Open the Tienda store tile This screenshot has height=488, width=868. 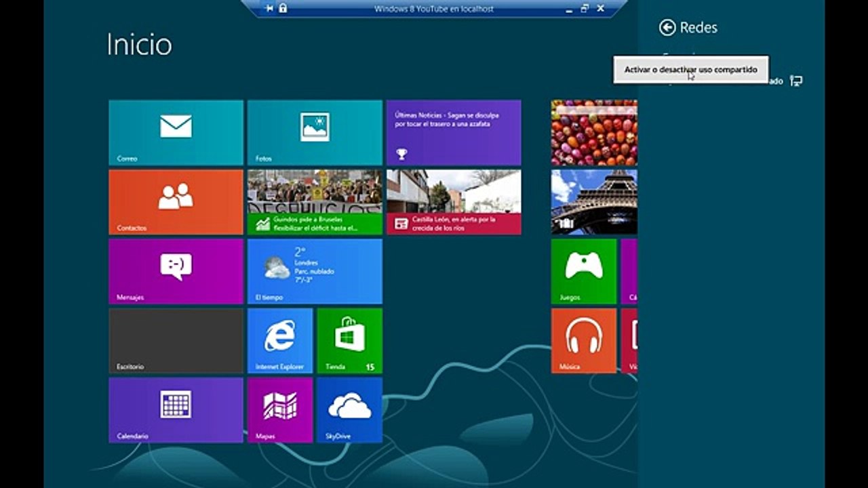(x=350, y=341)
